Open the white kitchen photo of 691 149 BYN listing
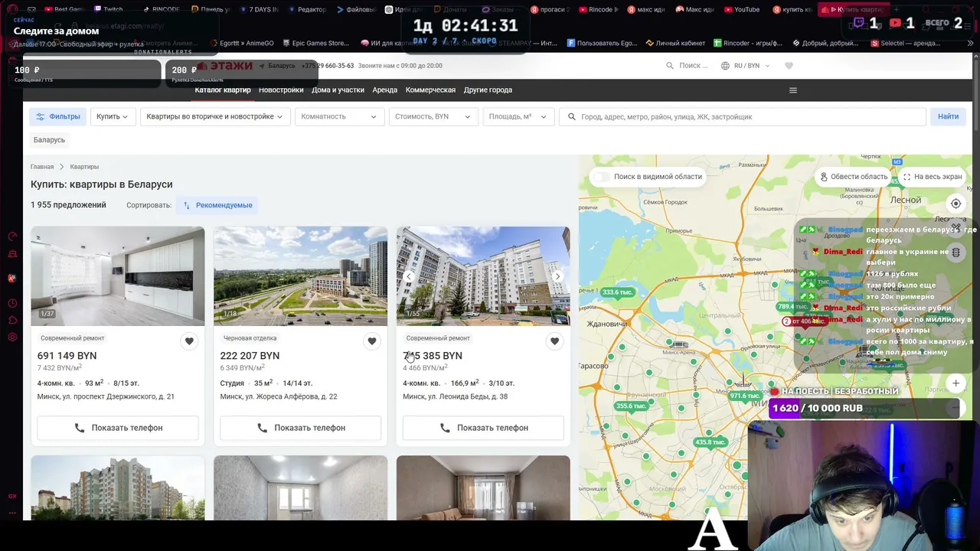This screenshot has height=551, width=980. point(118,276)
